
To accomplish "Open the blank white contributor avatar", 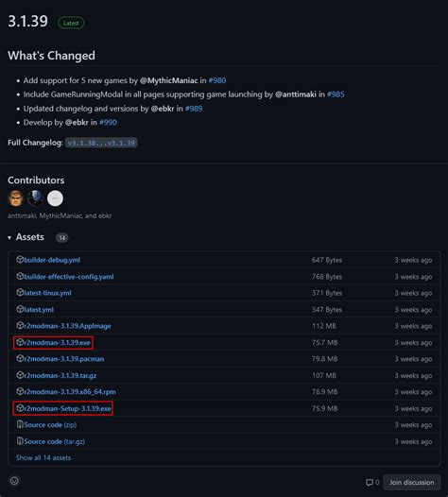I will click(x=55, y=198).
